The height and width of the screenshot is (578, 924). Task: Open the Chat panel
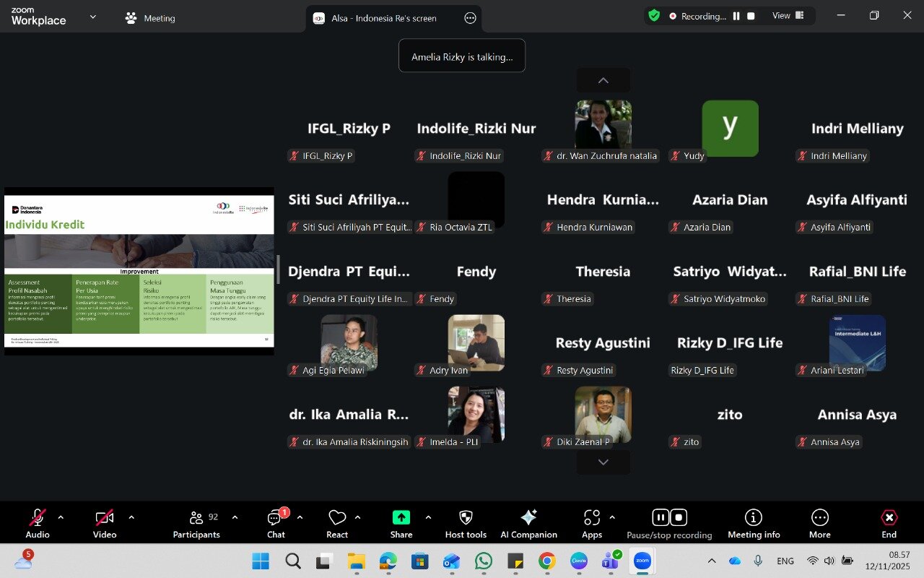[276, 523]
